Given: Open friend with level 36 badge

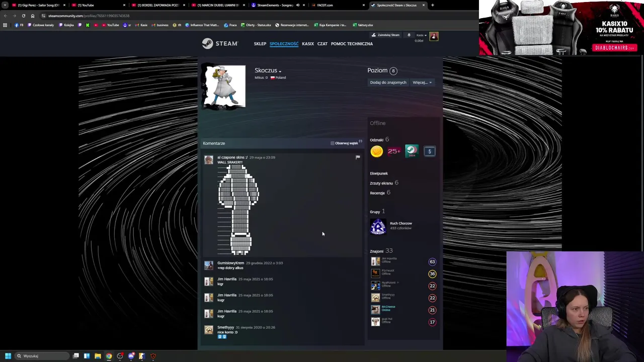Looking at the screenshot, I should [403, 274].
